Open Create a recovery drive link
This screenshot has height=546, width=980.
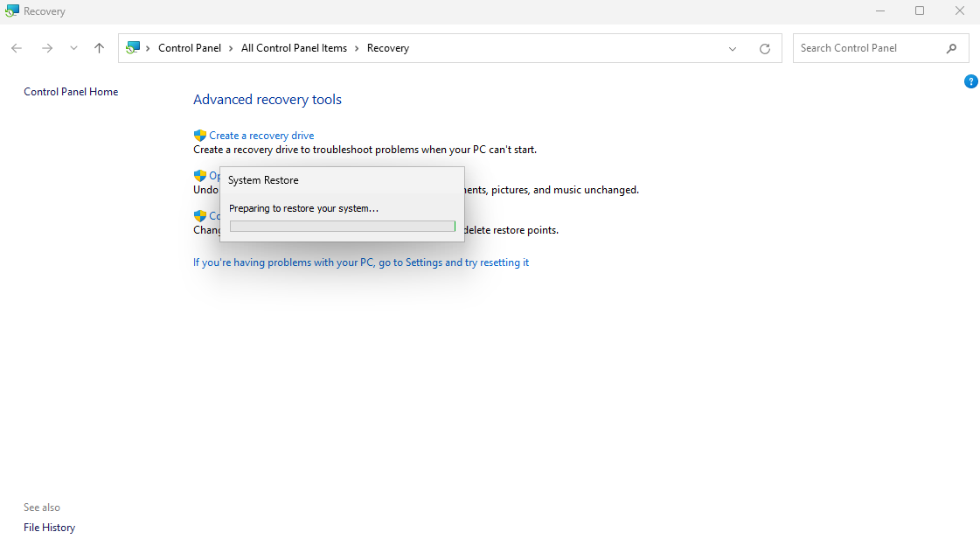[x=261, y=135]
